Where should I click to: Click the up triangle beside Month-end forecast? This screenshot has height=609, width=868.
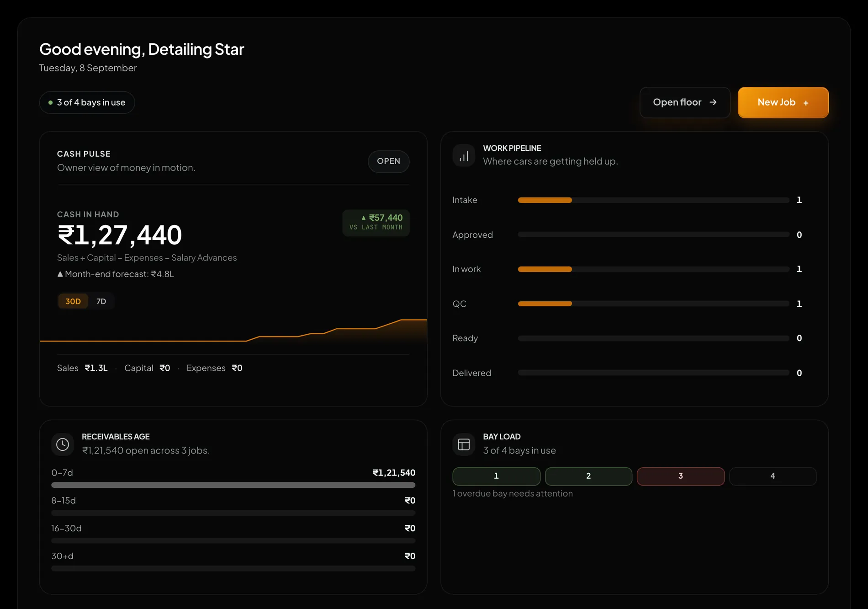[60, 274]
